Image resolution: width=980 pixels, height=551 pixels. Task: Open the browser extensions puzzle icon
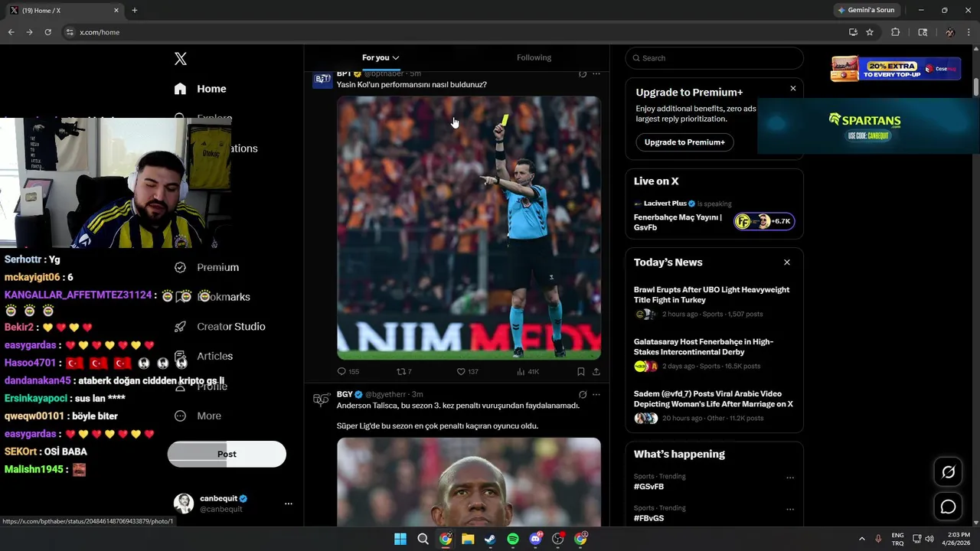895,32
